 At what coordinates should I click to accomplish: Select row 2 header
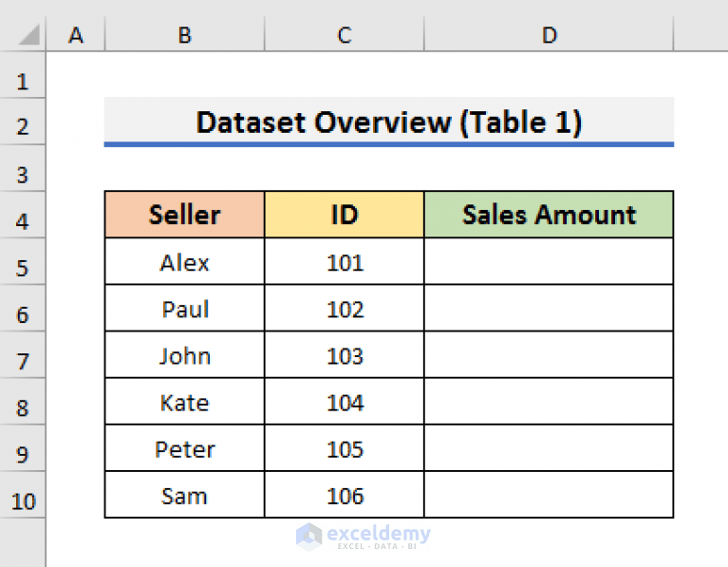[x=23, y=122]
